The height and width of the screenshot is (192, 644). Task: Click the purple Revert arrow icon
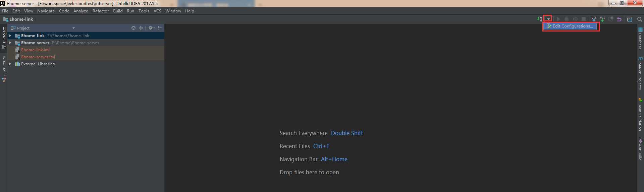(619, 19)
